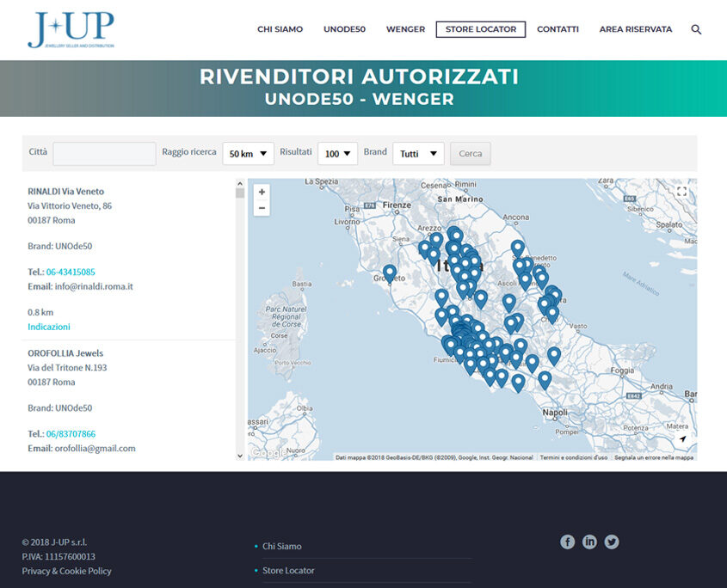Viewport: 727px width, 588px height.
Task: Open the Facebook social icon in footer
Action: tap(568, 542)
